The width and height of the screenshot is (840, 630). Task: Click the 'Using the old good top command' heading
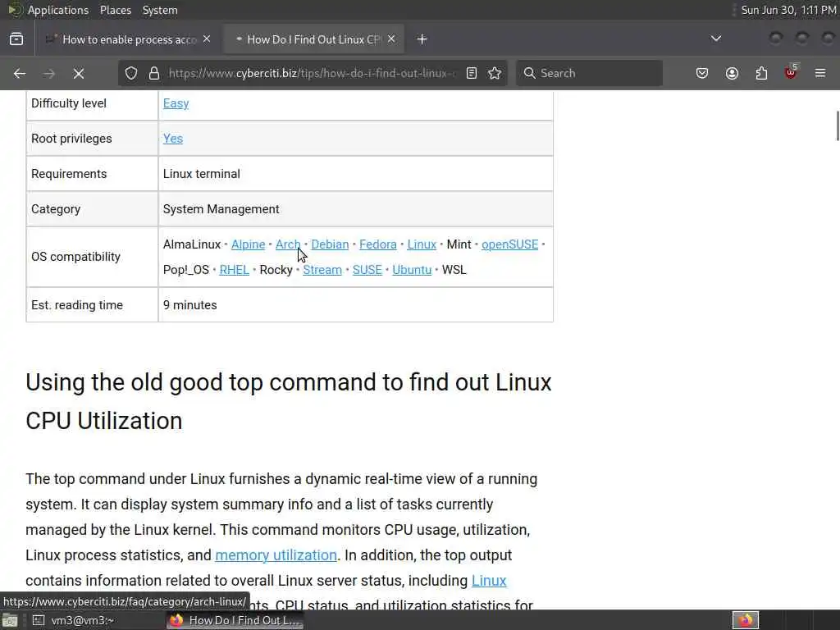tap(288, 402)
